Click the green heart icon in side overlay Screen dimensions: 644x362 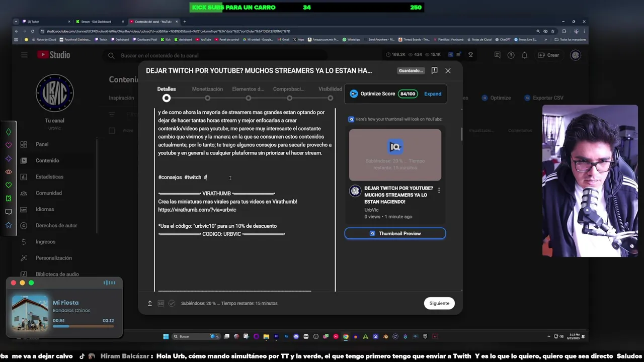point(9,186)
